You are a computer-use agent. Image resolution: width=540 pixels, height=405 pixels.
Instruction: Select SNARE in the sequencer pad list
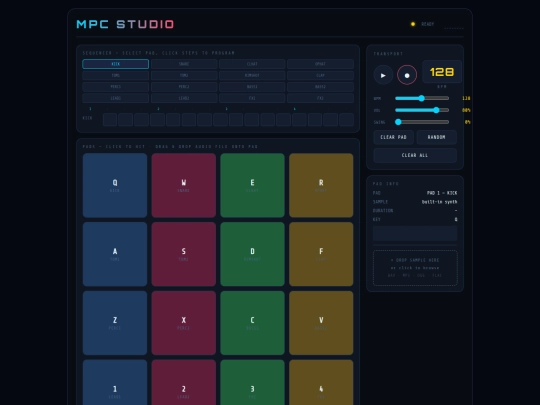(x=184, y=64)
